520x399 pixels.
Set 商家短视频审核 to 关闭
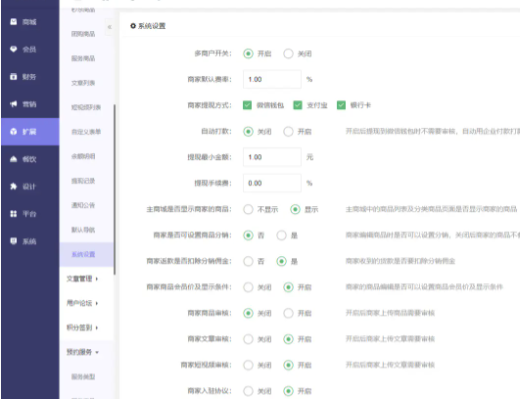(248, 365)
